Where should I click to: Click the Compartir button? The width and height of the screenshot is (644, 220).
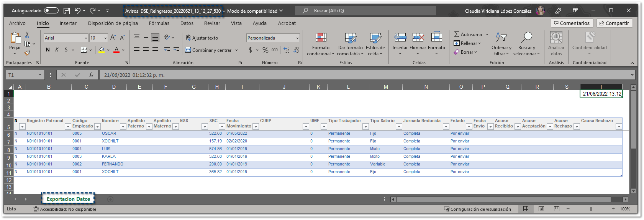click(614, 23)
